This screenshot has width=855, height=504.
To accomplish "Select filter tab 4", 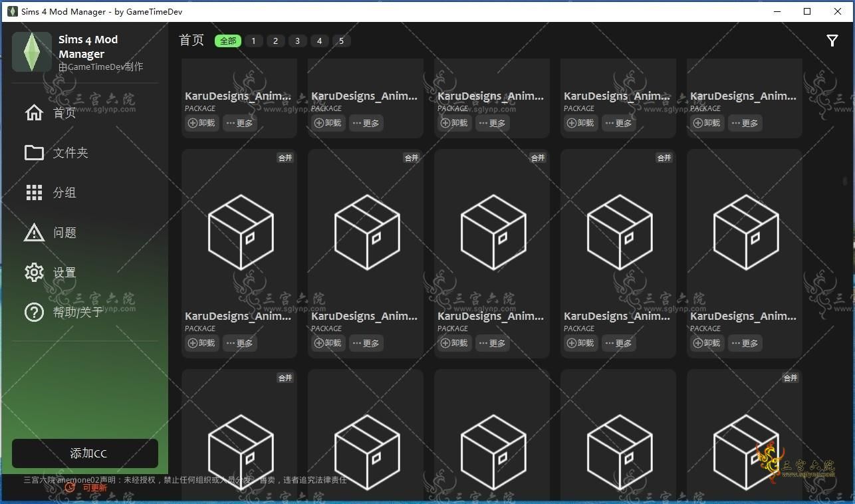I will click(319, 41).
